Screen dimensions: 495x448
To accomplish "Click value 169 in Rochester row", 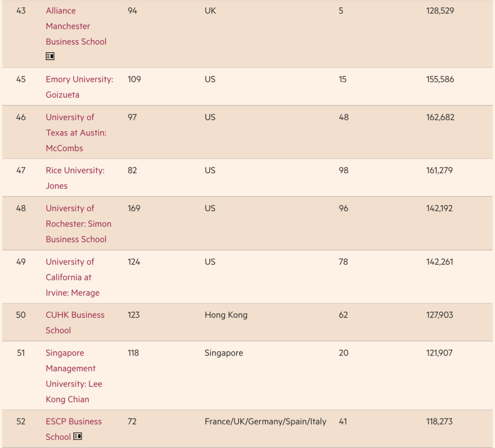I will pyautogui.click(x=134, y=208).
